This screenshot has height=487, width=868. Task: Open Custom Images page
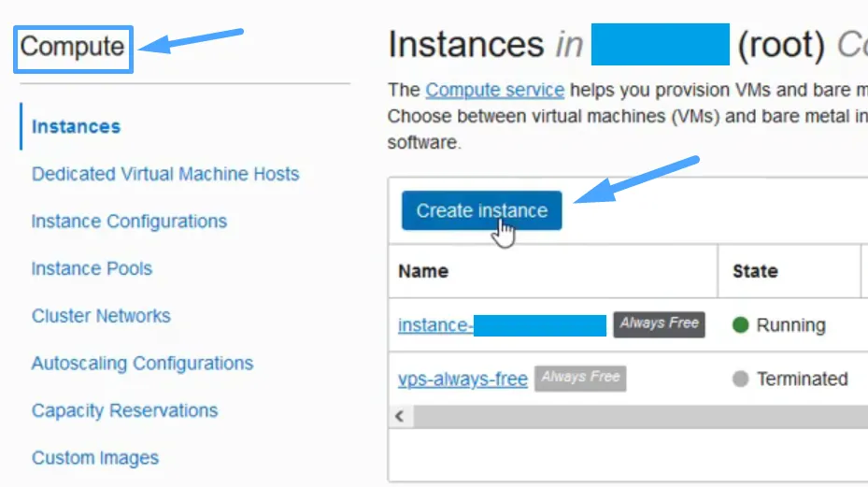pos(94,458)
